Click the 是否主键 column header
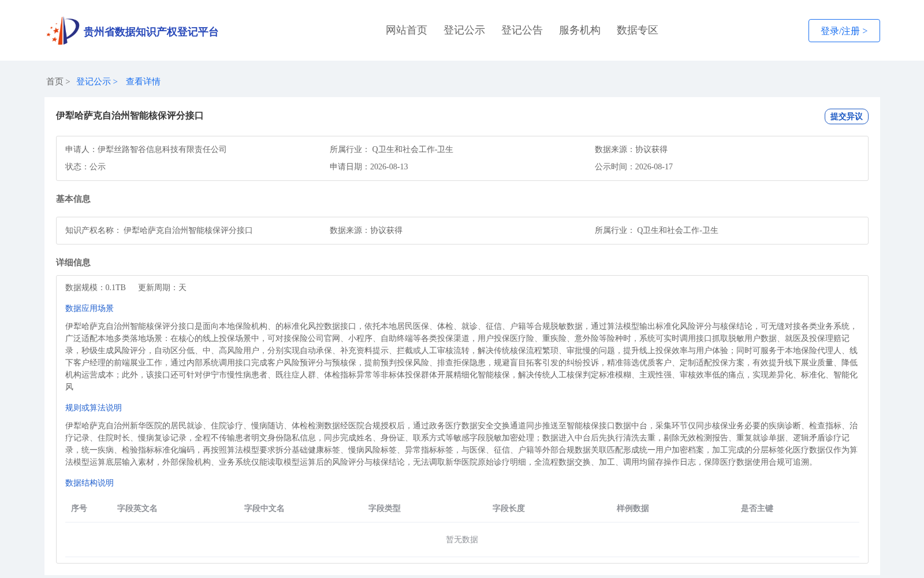Viewport: 924px width, 578px height. [x=757, y=508]
